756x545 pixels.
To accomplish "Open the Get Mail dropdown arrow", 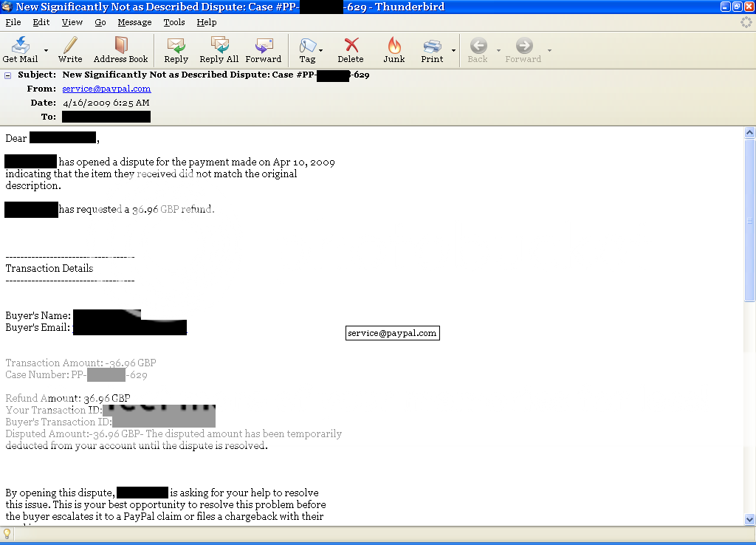I will 46,50.
